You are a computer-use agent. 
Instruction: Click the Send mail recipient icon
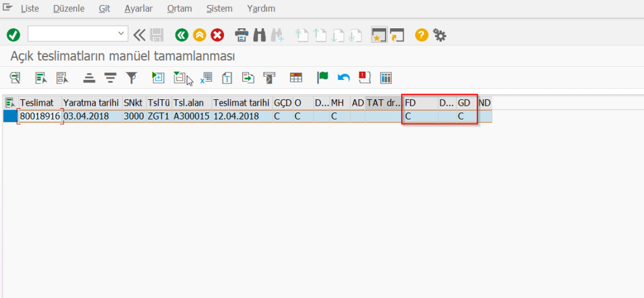click(269, 77)
